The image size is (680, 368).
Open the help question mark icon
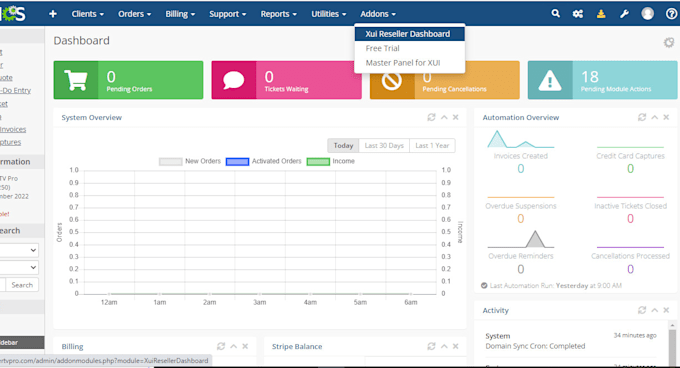point(671,14)
